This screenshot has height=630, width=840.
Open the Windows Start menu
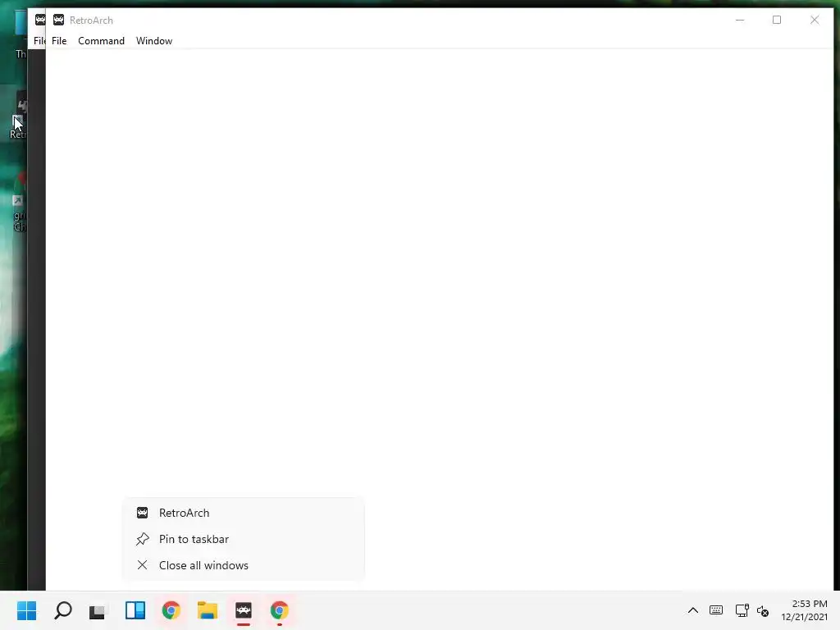[27, 610]
